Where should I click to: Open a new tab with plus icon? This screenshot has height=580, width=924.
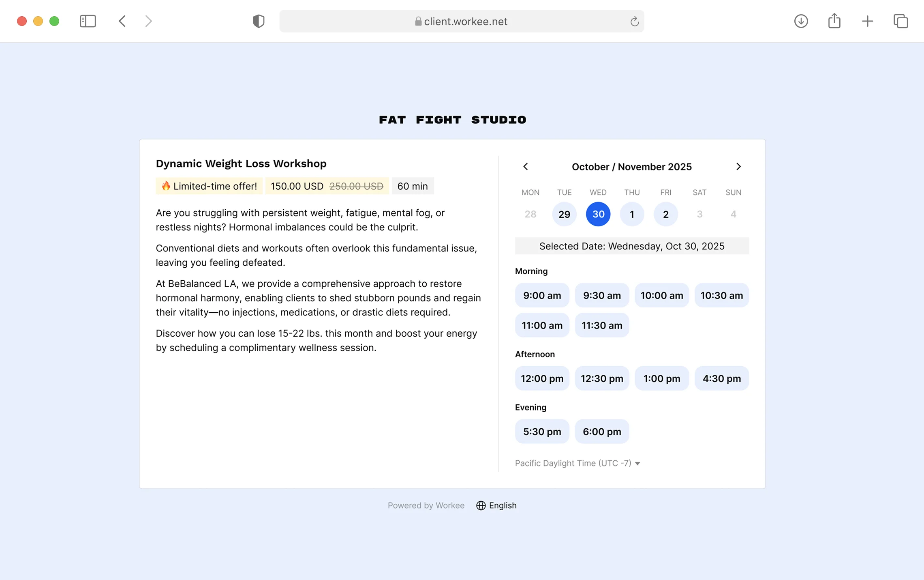pyautogui.click(x=867, y=21)
